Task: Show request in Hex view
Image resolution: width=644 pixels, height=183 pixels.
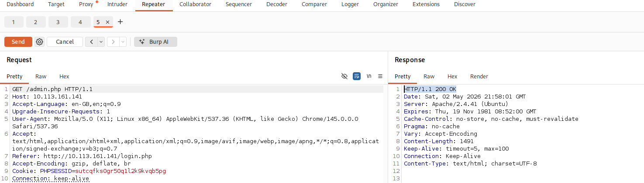Action: pos(64,76)
